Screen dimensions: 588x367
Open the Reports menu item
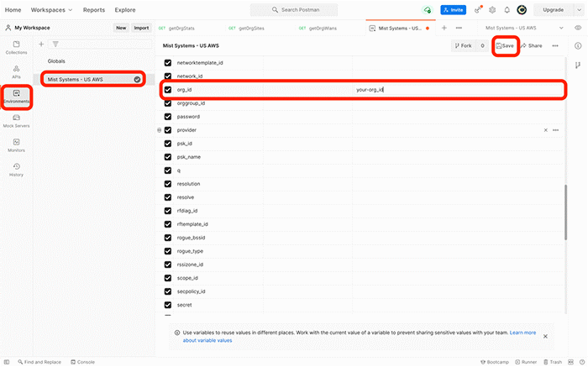[93, 10]
